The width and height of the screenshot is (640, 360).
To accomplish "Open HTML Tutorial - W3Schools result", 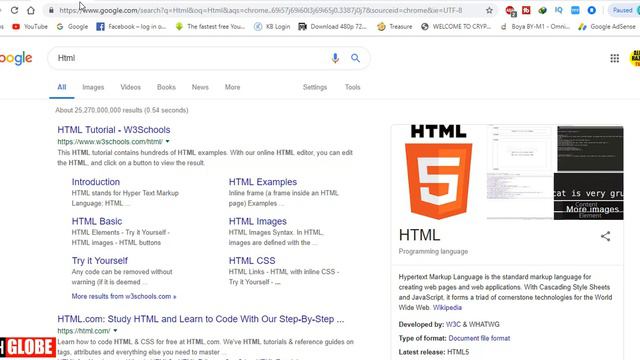I will 114,130.
